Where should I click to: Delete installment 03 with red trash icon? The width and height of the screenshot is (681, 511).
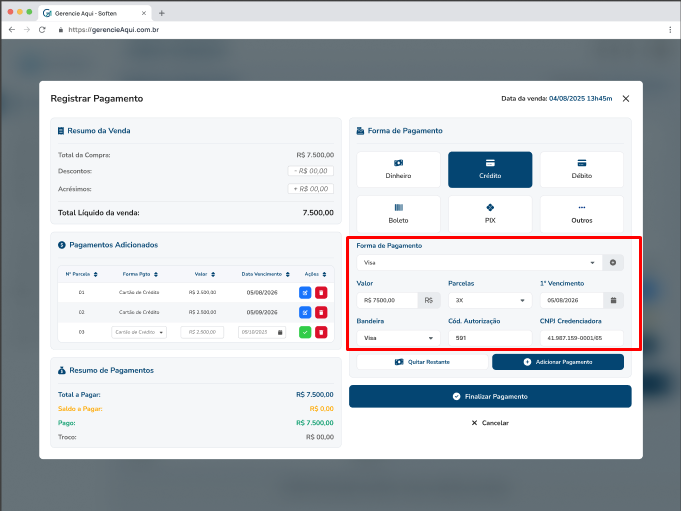321,332
